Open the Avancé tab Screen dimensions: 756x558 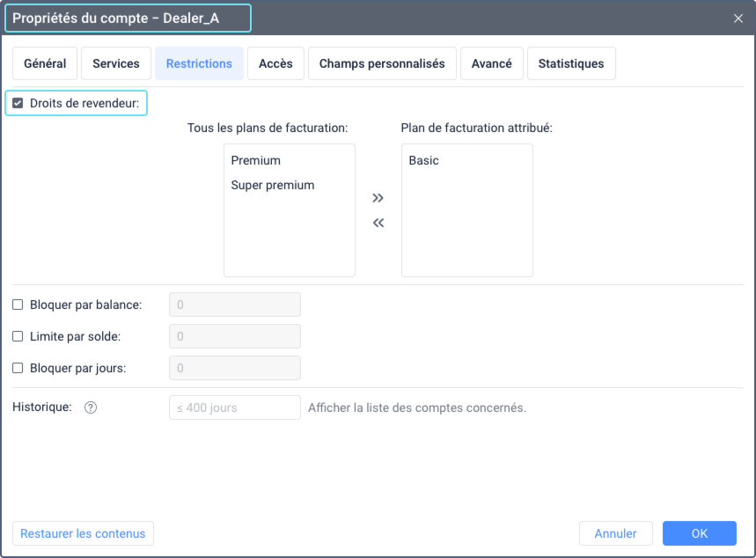[x=491, y=63]
